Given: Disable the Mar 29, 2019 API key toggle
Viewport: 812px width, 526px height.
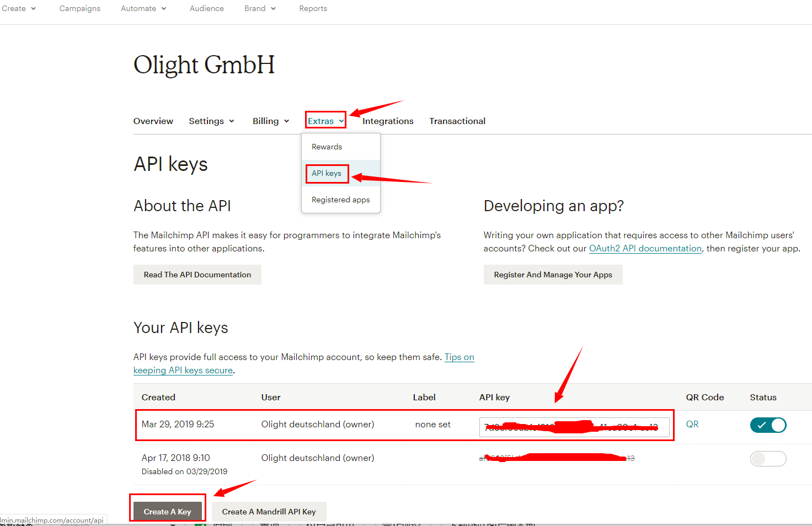Looking at the screenshot, I should pos(768,425).
